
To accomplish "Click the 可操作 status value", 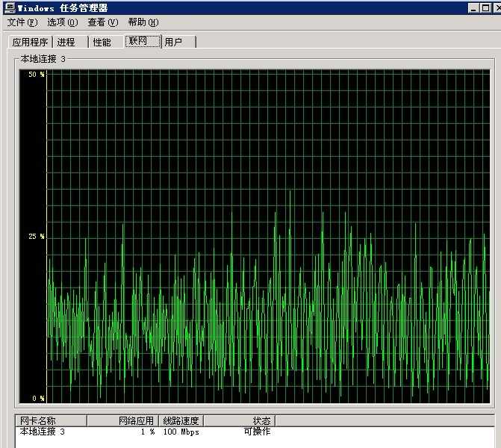I will 257,432.
